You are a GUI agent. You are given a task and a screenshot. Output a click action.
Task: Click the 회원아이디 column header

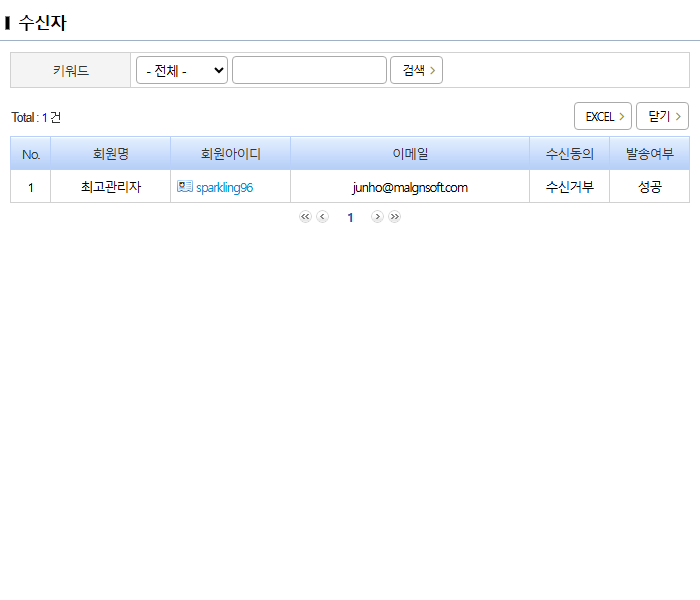(230, 154)
